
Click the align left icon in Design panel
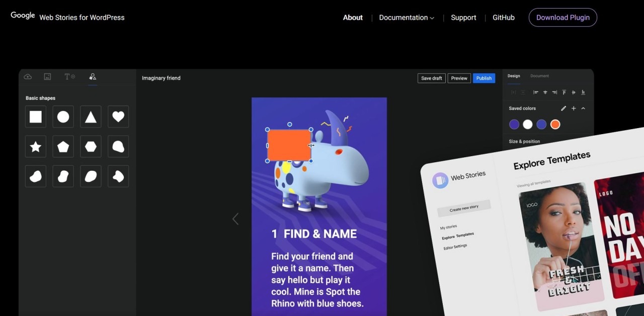536,92
